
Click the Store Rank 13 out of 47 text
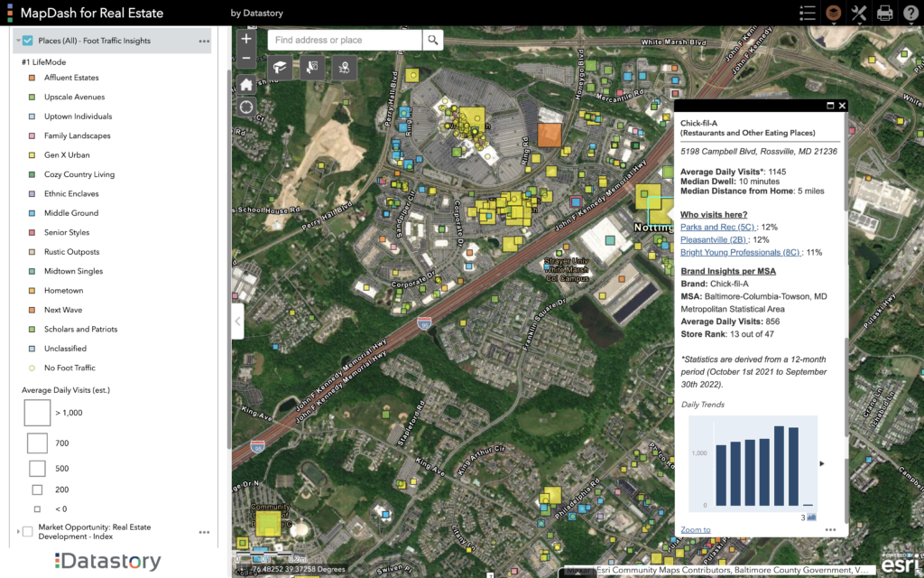(x=727, y=334)
